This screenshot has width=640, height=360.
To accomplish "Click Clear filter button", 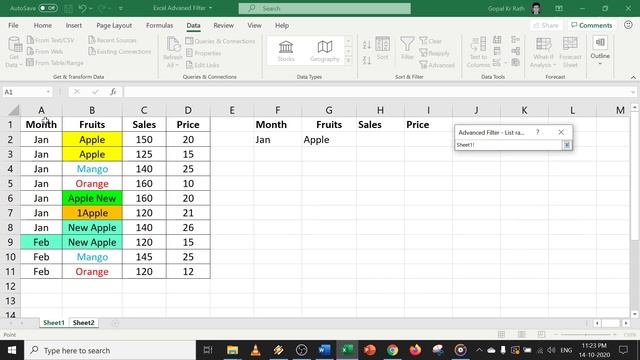I will coord(431,41).
